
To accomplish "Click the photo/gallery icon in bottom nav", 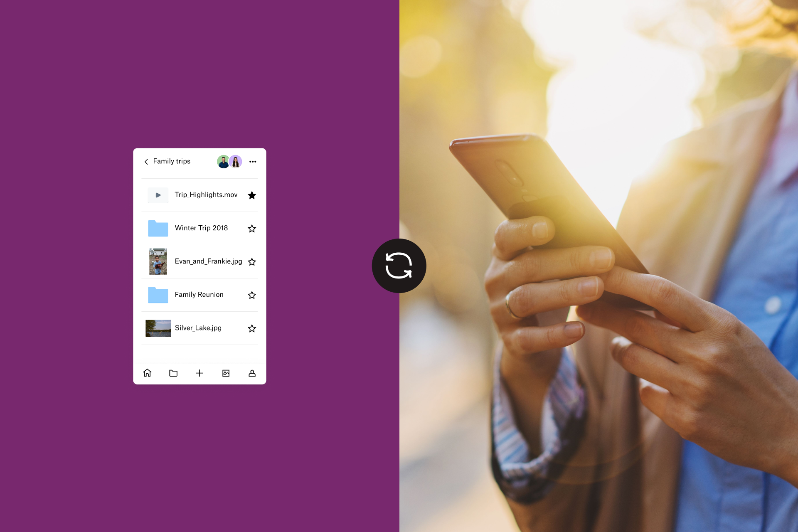I will coord(226,373).
